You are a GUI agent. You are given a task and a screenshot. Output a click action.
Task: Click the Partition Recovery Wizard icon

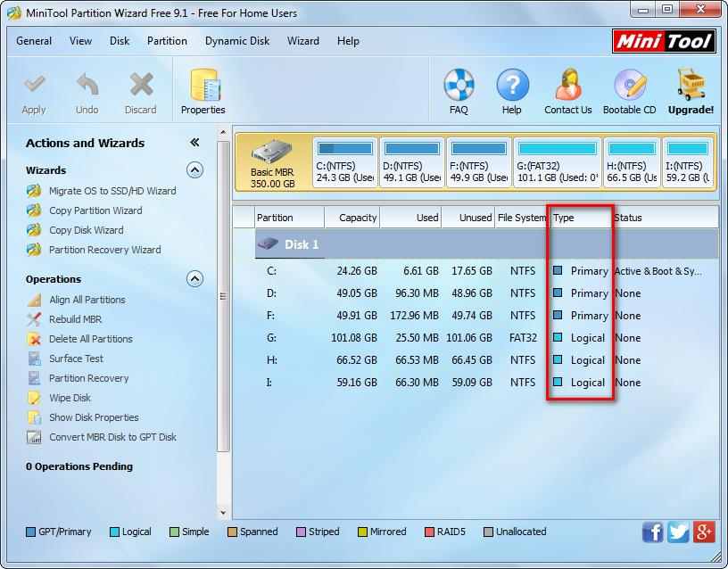[x=34, y=249]
